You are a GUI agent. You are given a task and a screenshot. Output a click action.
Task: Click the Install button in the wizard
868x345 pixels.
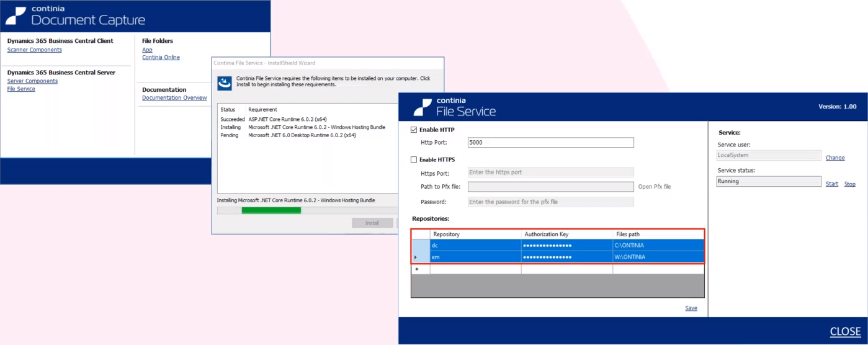pos(372,223)
